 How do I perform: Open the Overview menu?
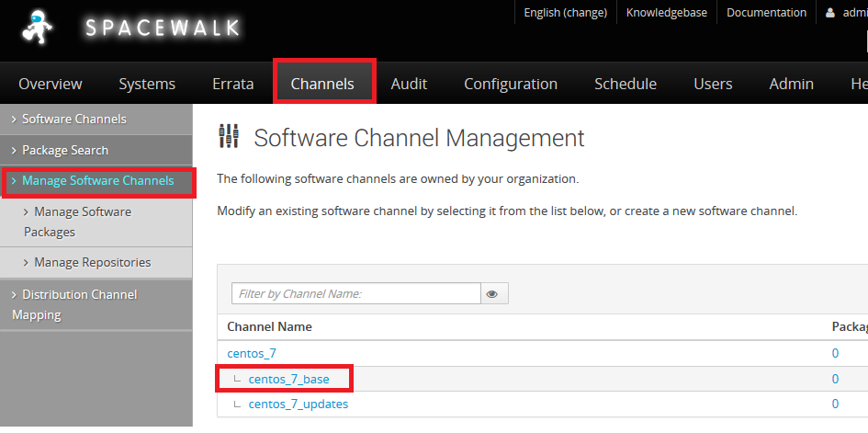click(x=51, y=84)
